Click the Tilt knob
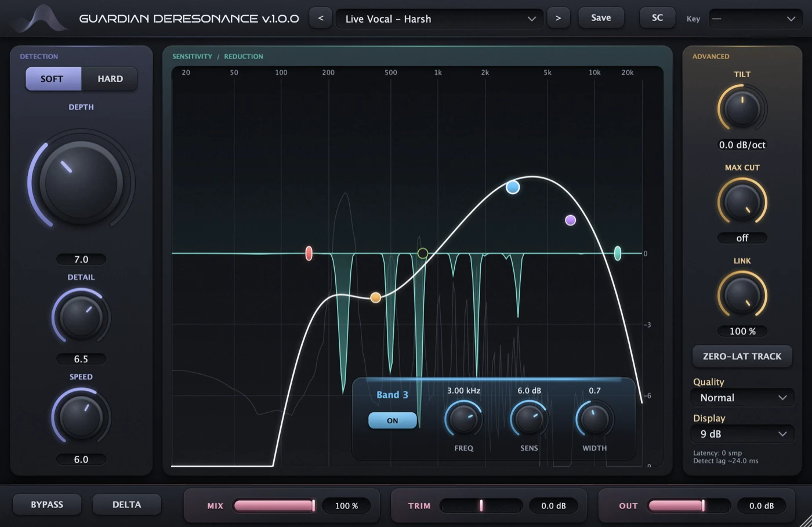This screenshot has width=812, height=527. tap(742, 108)
